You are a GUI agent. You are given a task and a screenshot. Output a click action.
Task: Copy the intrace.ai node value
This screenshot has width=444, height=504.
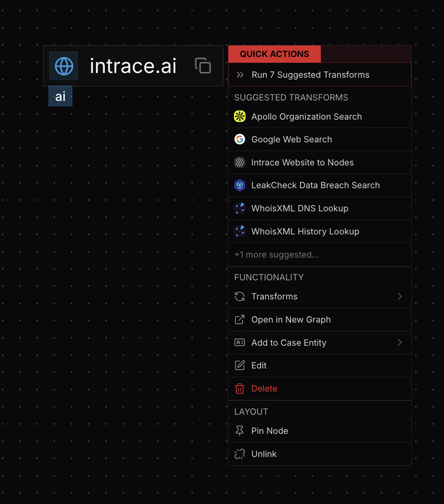point(203,65)
